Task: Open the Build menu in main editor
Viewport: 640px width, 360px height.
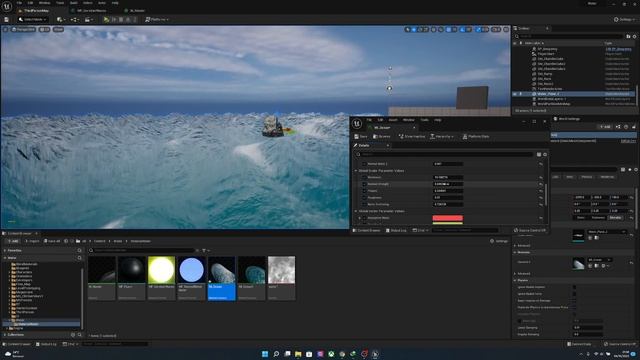Action: coord(73,3)
